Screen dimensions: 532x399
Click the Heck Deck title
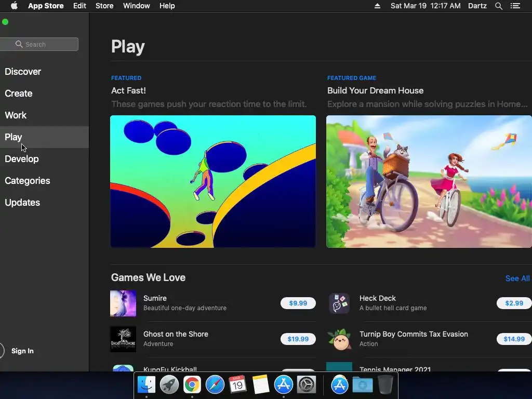[x=378, y=298]
